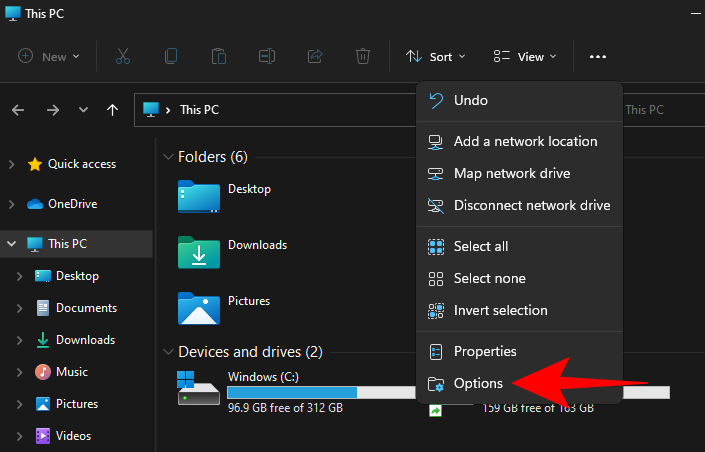
Task: Click the Copy icon in toolbar
Action: coord(171,57)
